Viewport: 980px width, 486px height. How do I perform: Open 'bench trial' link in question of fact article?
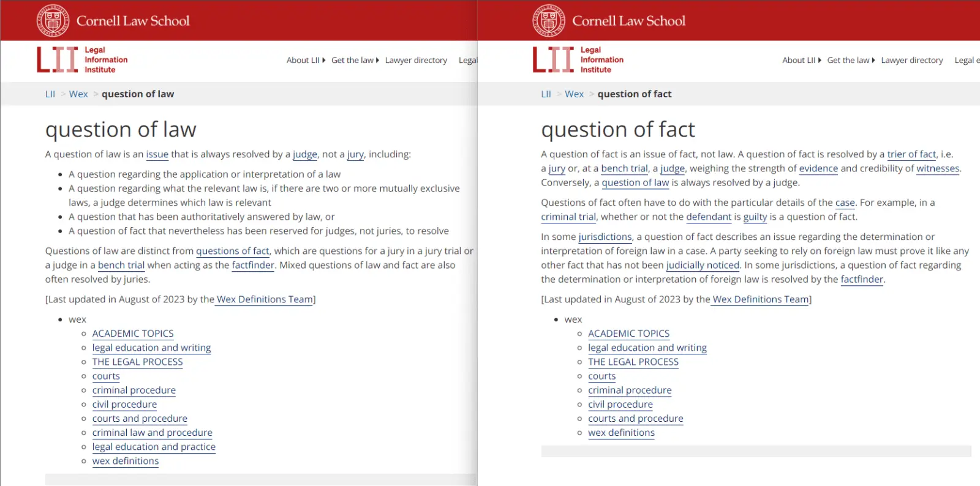pos(625,168)
